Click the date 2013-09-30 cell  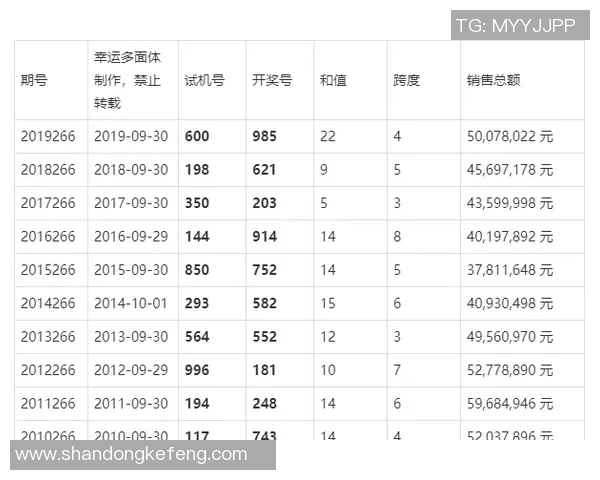click(128, 337)
